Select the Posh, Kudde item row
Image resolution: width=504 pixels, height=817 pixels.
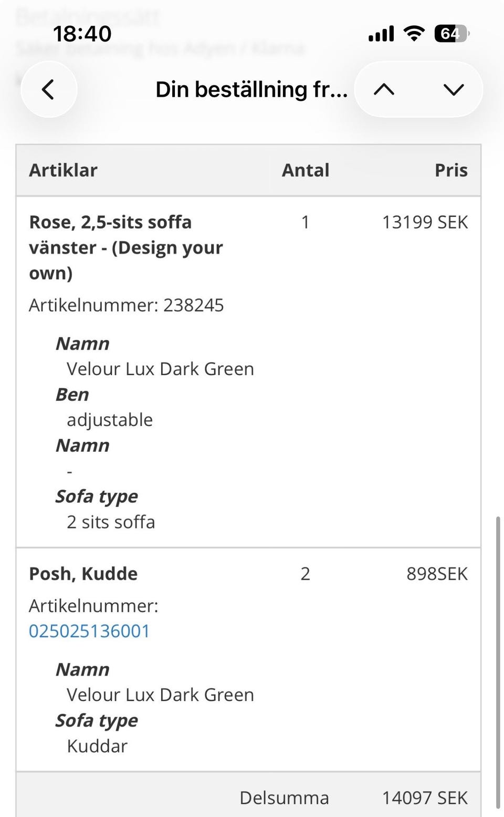click(x=82, y=573)
